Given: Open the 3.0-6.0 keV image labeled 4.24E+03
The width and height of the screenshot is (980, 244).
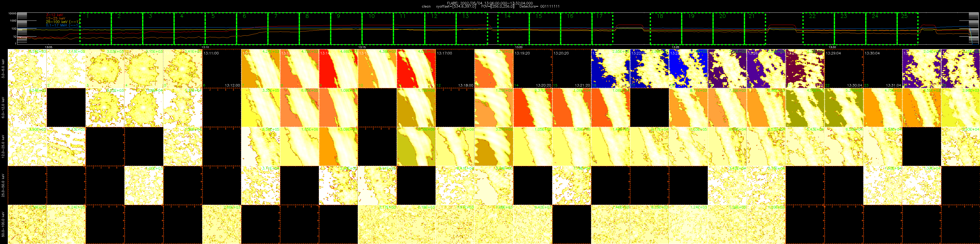Looking at the screenshot, I should point(261,69).
